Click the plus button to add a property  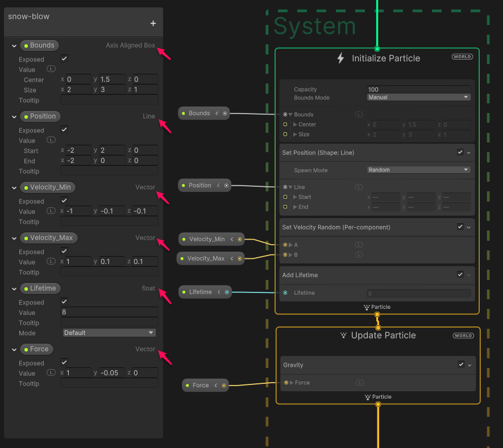click(x=152, y=23)
